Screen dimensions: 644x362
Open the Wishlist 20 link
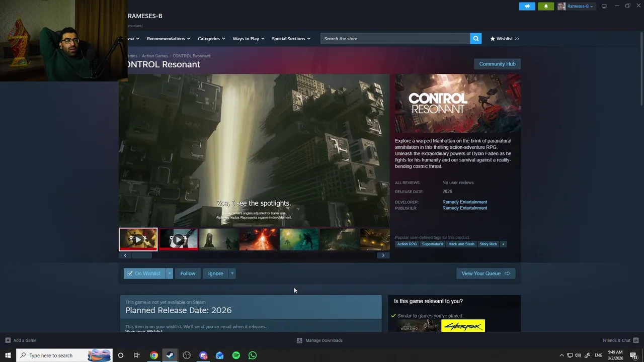tap(505, 39)
